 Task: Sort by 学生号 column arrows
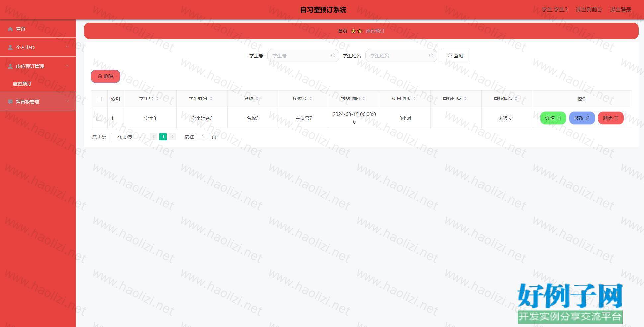pos(157,98)
